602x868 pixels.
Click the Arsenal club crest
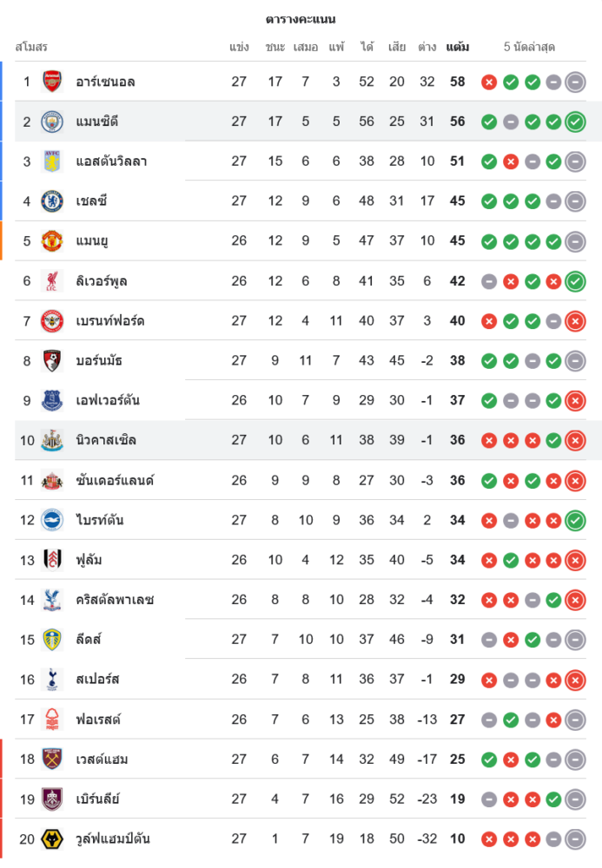[x=53, y=82]
